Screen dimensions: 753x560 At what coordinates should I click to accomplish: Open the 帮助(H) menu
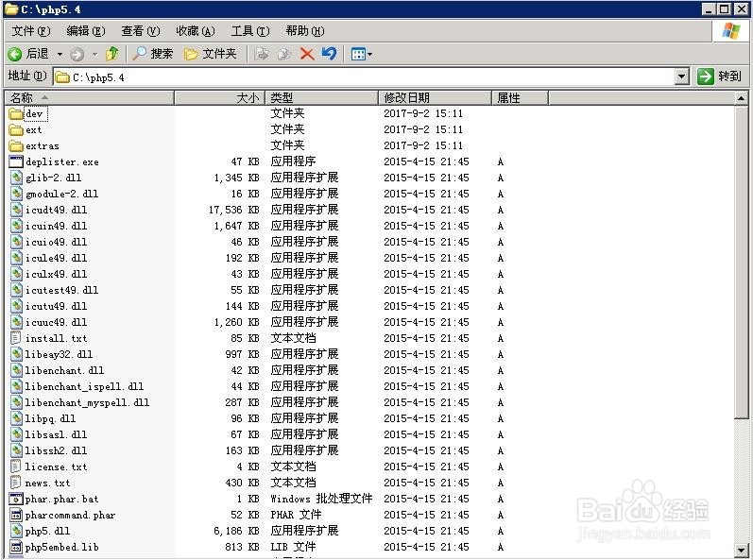pos(305,31)
